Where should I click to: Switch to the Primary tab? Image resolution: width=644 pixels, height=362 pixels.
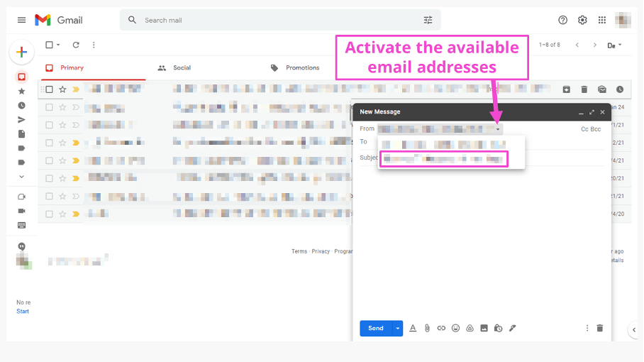click(94, 68)
